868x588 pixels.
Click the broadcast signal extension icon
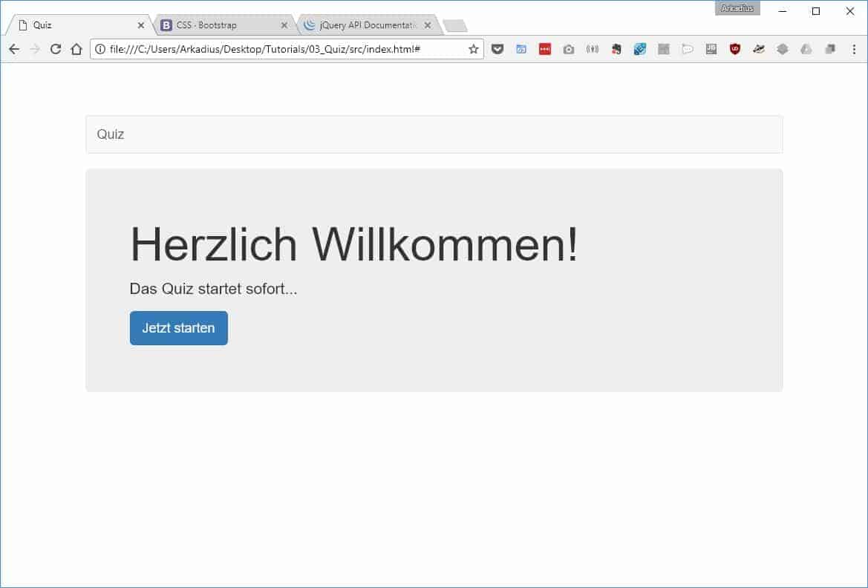point(593,49)
